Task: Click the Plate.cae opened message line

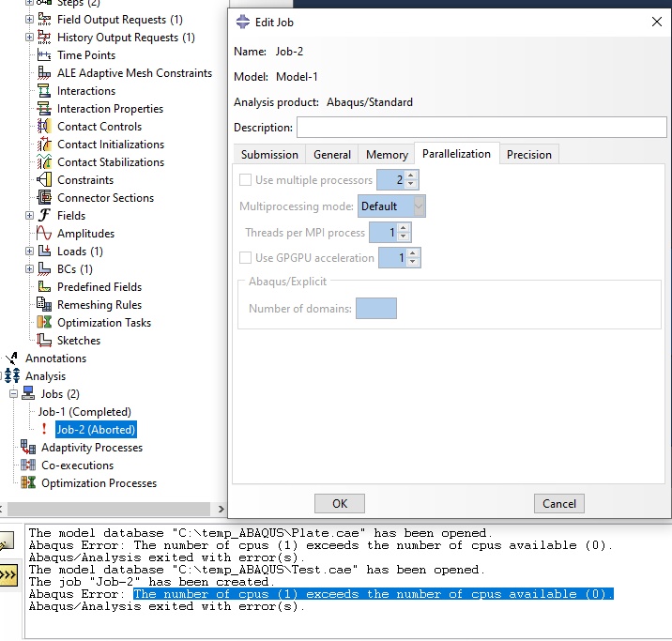Action: 261,533
